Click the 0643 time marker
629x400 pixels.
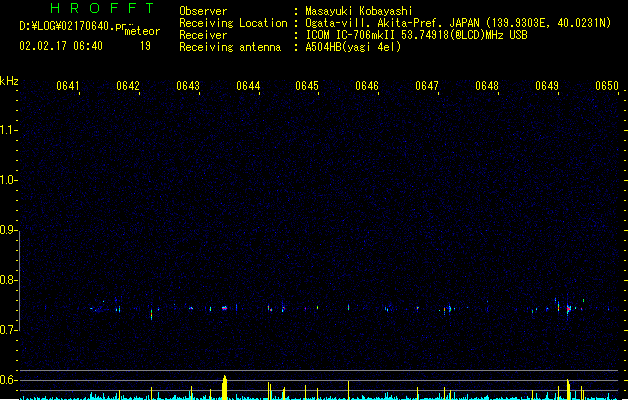[x=188, y=86]
